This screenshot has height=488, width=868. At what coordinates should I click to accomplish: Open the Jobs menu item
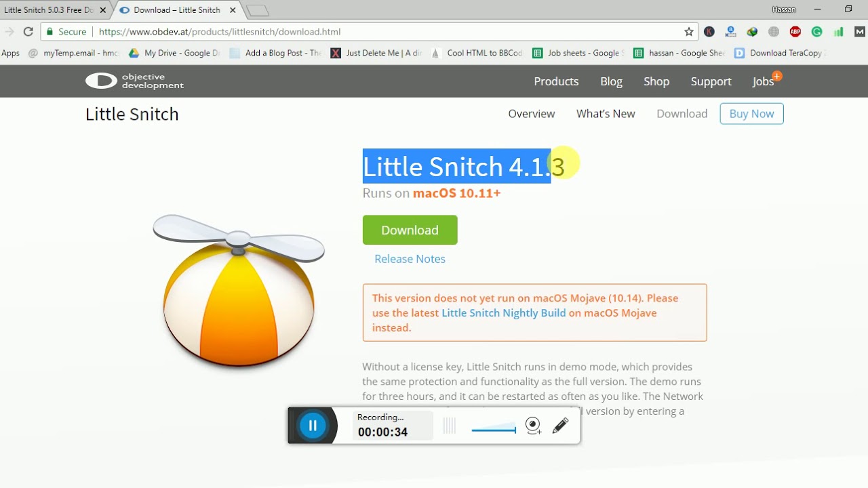(x=763, y=81)
